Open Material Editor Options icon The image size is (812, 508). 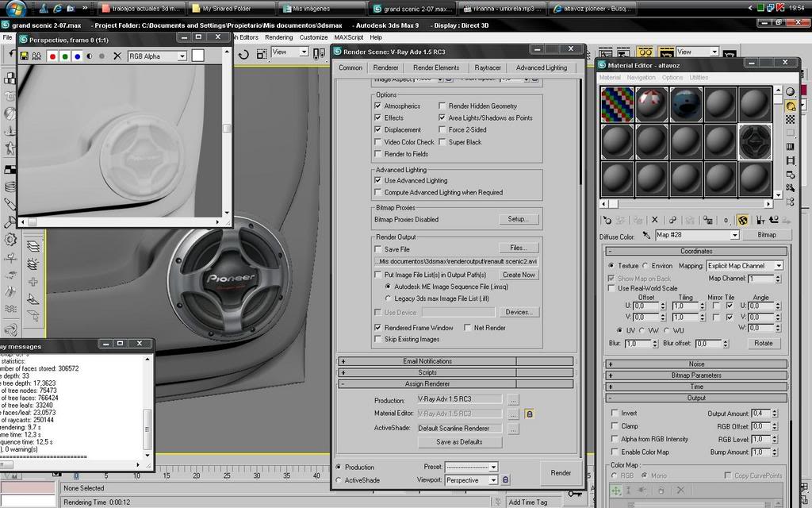(791, 175)
